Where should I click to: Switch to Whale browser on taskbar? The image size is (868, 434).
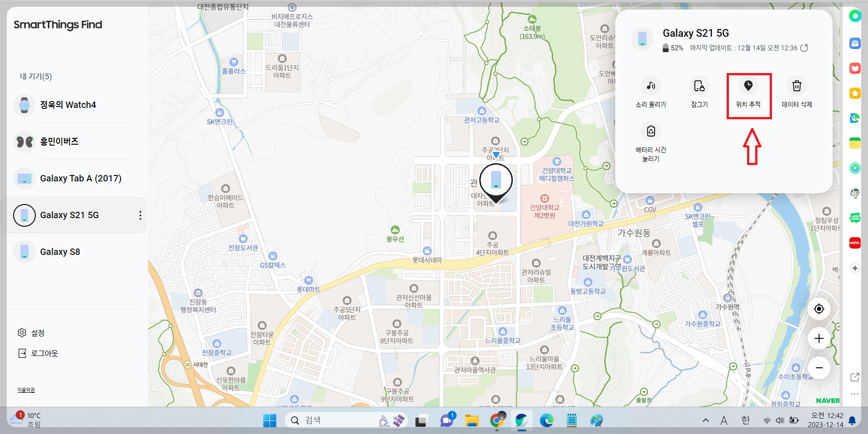[x=521, y=421]
